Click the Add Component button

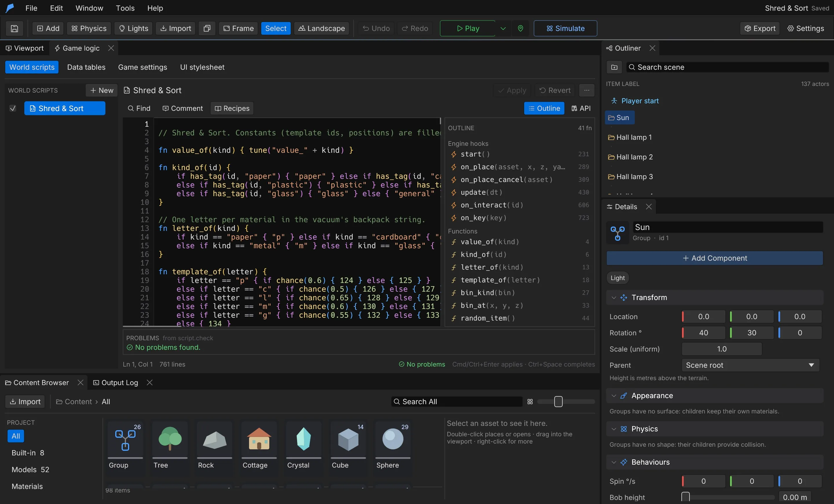(x=714, y=258)
